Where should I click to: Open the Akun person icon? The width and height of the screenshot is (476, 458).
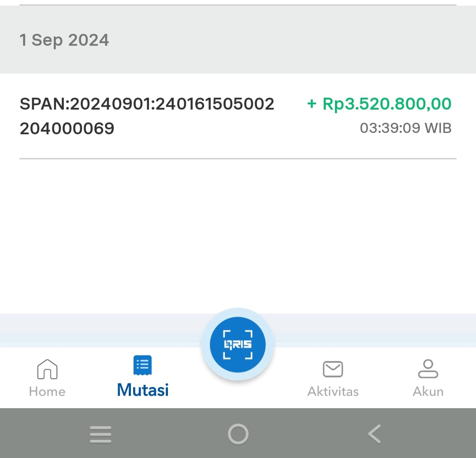click(428, 369)
